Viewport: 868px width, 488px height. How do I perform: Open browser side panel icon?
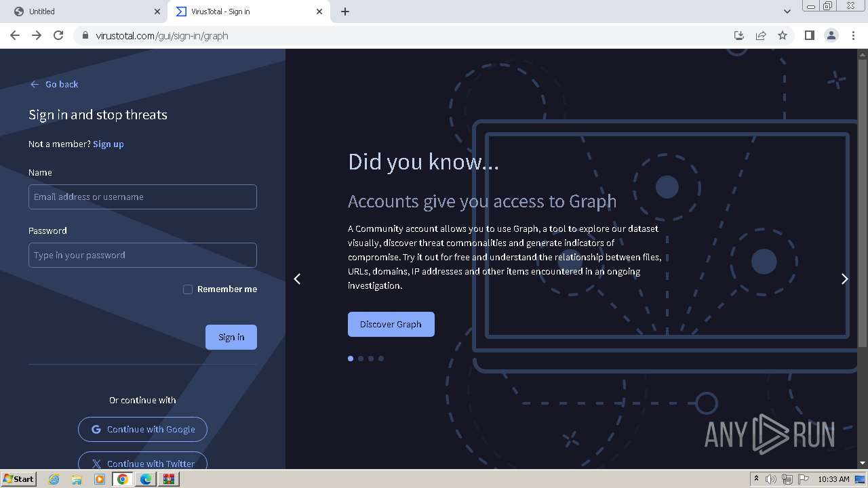809,35
